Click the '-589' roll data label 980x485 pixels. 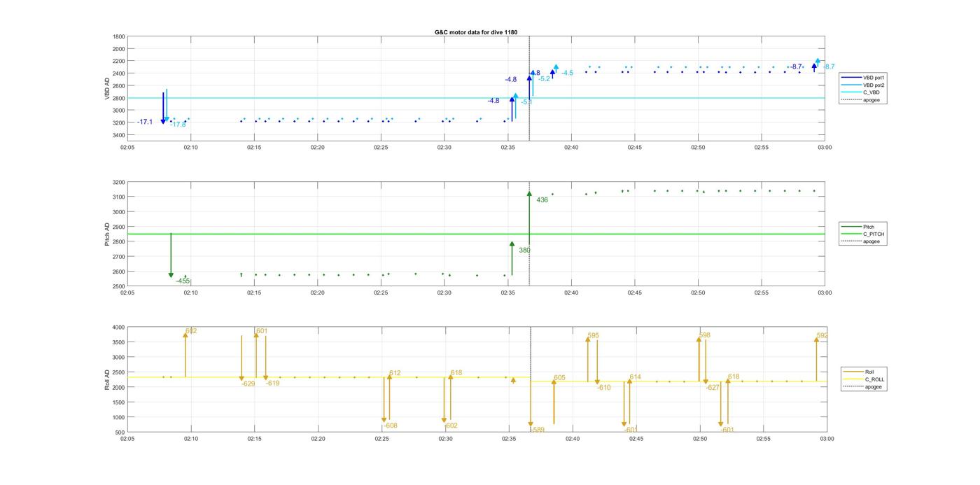click(538, 430)
